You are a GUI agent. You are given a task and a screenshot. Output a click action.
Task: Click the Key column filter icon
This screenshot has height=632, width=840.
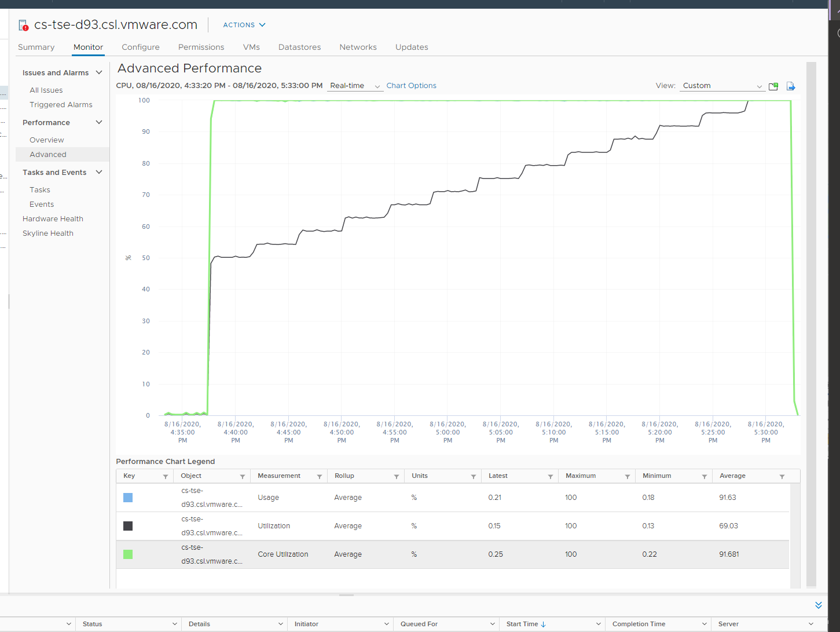tap(166, 477)
